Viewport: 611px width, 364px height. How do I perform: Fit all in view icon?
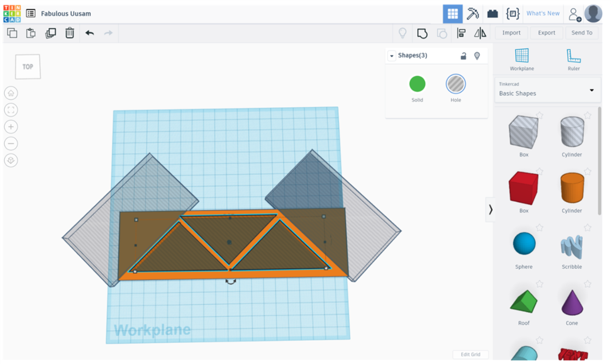coord(11,110)
